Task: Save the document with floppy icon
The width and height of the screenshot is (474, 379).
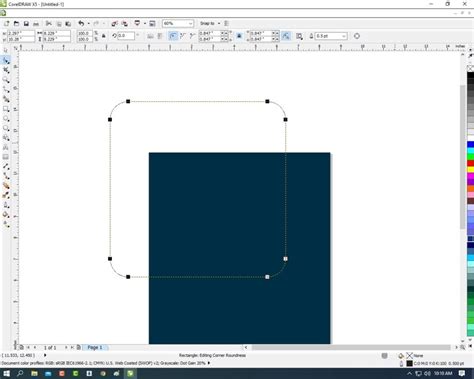Action: (26, 24)
